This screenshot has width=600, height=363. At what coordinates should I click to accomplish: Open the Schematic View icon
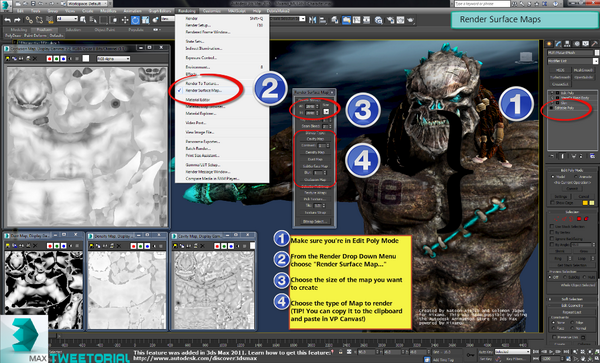[x=367, y=20]
